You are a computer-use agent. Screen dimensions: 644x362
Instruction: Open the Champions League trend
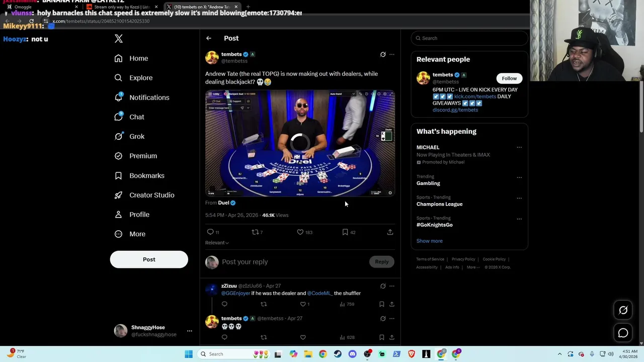[439, 204]
